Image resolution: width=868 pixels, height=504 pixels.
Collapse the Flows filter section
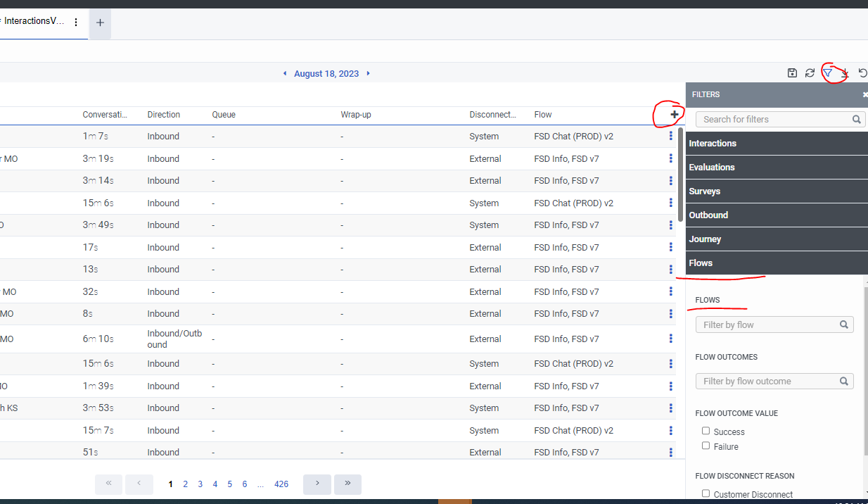point(777,263)
